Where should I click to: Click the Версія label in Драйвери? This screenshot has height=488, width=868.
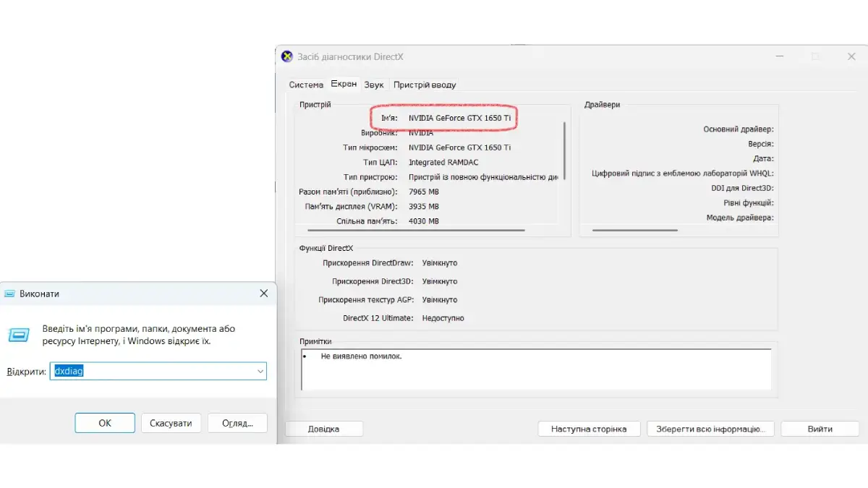(x=761, y=144)
